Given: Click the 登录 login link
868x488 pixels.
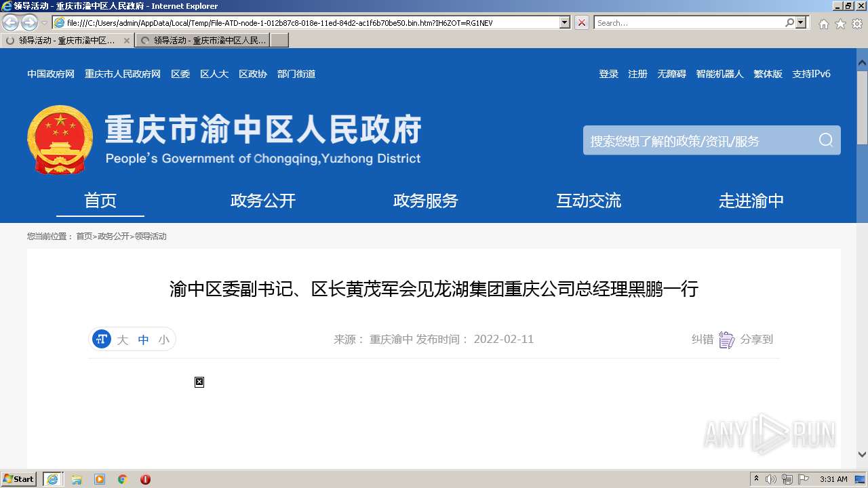Looking at the screenshot, I should [608, 74].
